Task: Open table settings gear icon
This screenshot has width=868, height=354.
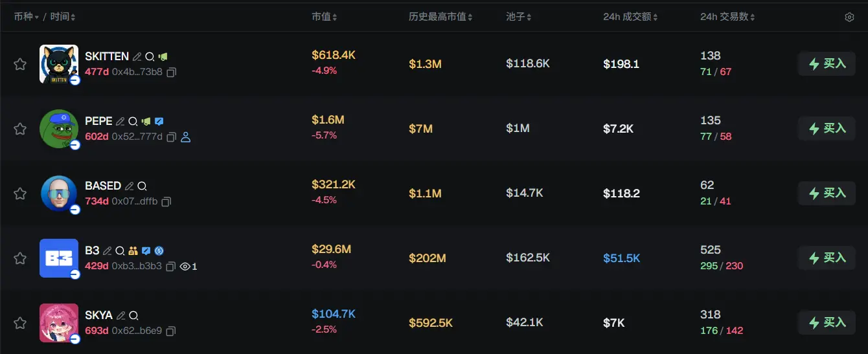Action: point(849,17)
